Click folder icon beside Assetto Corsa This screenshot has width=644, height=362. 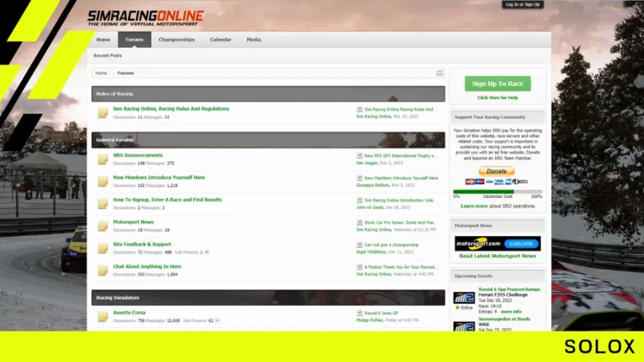(103, 317)
